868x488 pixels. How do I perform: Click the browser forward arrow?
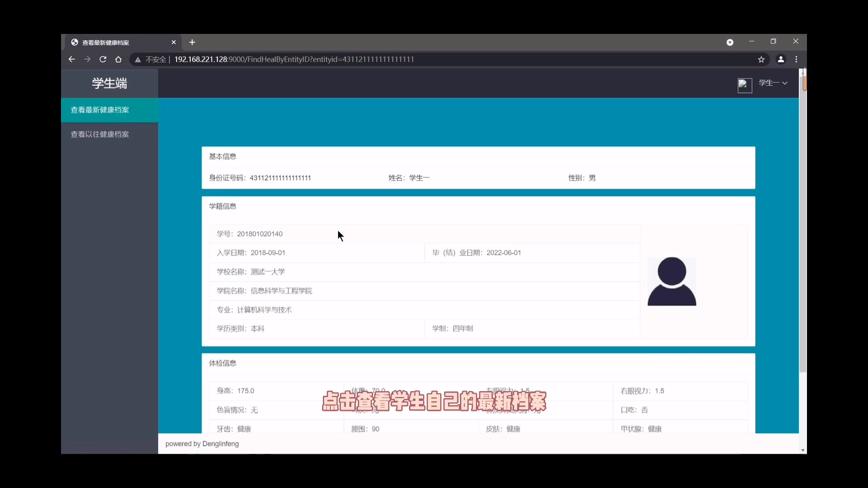[87, 59]
